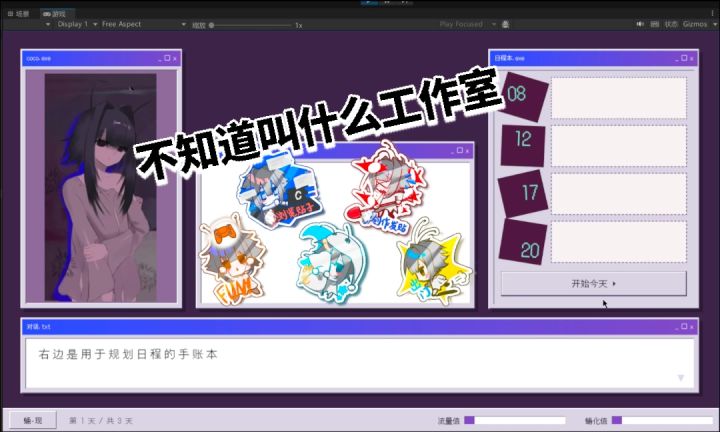This screenshot has height=432, width=720.
Task: Click the 流量值 traffic progress bar
Action: (515, 420)
